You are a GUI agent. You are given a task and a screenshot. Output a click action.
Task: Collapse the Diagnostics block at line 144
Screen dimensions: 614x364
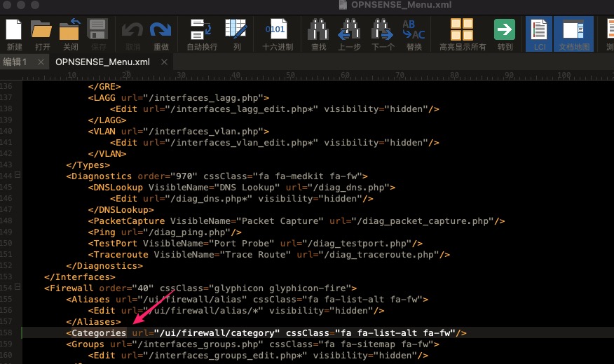click(18, 176)
